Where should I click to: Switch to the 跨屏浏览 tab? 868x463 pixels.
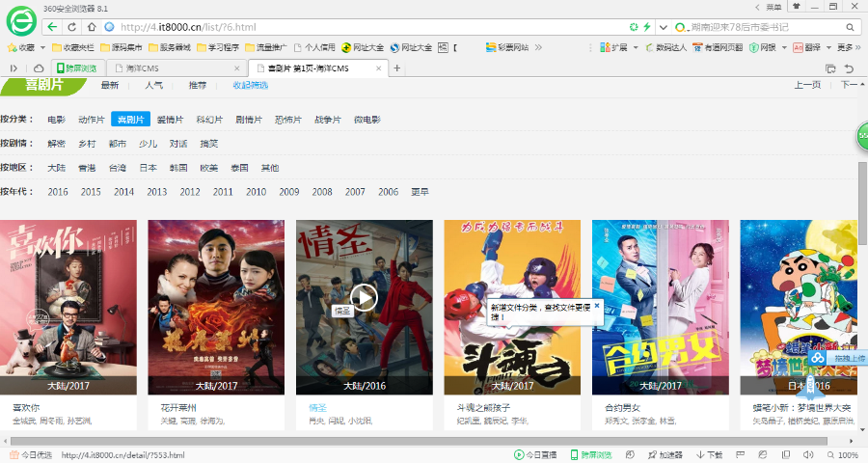[x=76, y=68]
